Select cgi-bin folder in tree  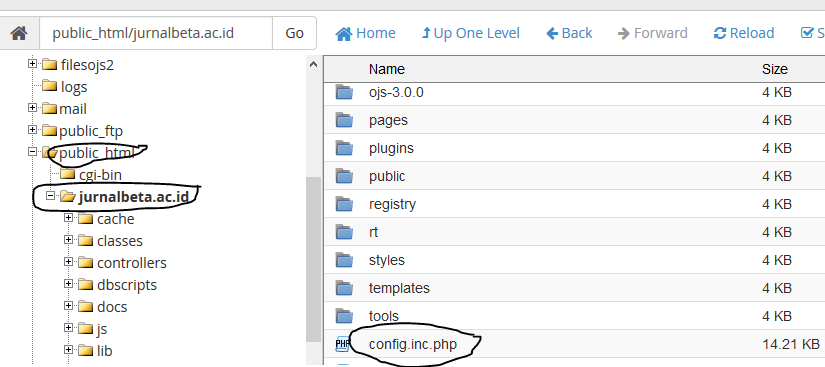point(100,175)
